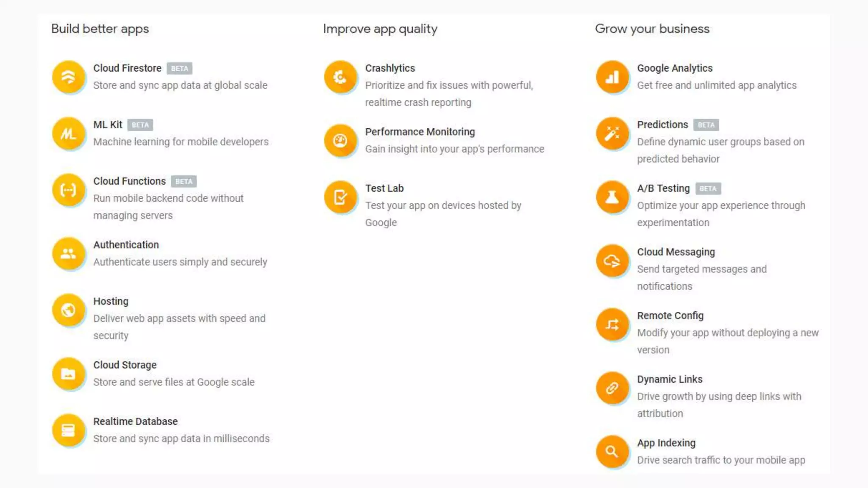The image size is (868, 488).
Task: Select the Test Lab checklist icon
Action: 340,197
